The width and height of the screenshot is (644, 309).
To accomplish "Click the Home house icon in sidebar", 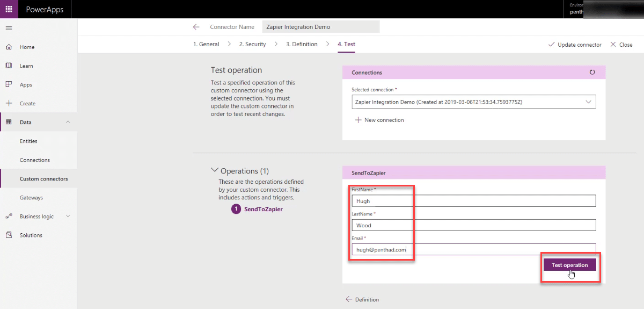I will [x=9, y=47].
